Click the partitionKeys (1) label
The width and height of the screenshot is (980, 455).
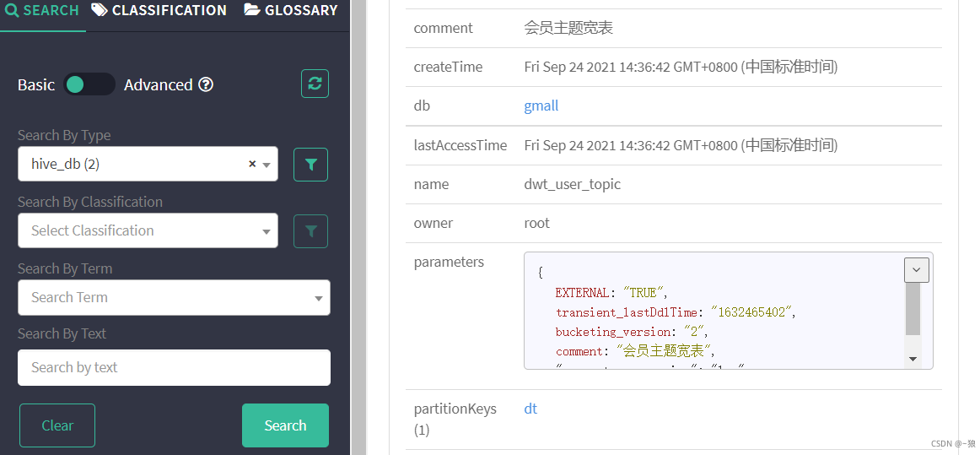pyautogui.click(x=455, y=420)
